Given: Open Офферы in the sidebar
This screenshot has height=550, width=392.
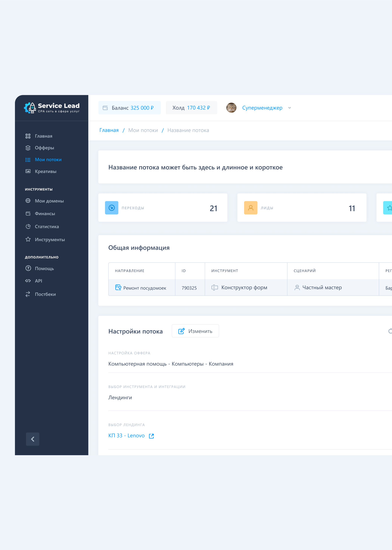Looking at the screenshot, I should pyautogui.click(x=44, y=148).
